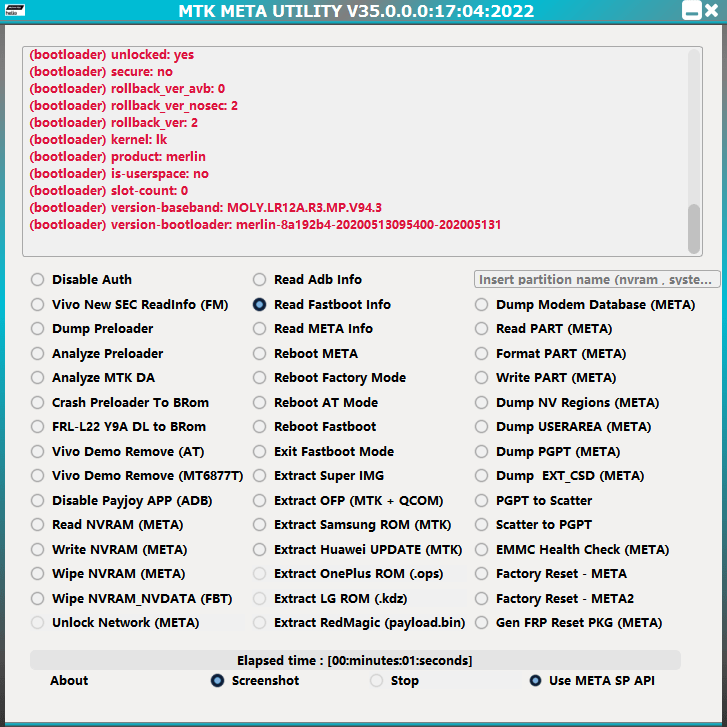Select Gen FRP Reset PKG (META)
Image resolution: width=727 pixels, height=727 pixels.
[482, 623]
